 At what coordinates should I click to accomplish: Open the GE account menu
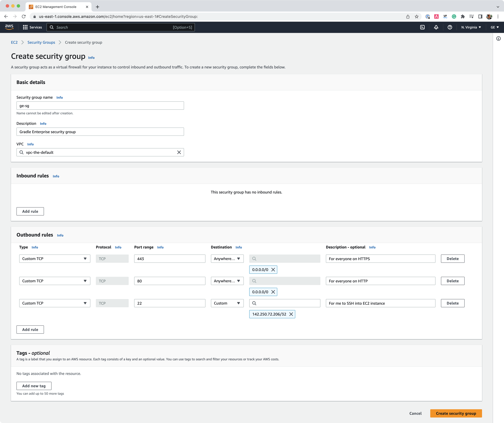click(x=494, y=27)
